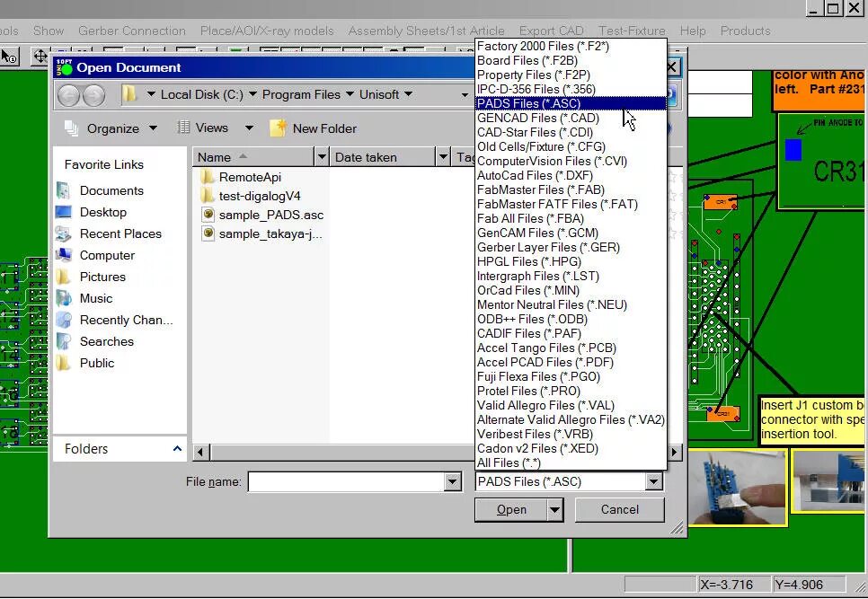Click the Cancel button
This screenshot has width=868, height=599.
tap(620, 510)
